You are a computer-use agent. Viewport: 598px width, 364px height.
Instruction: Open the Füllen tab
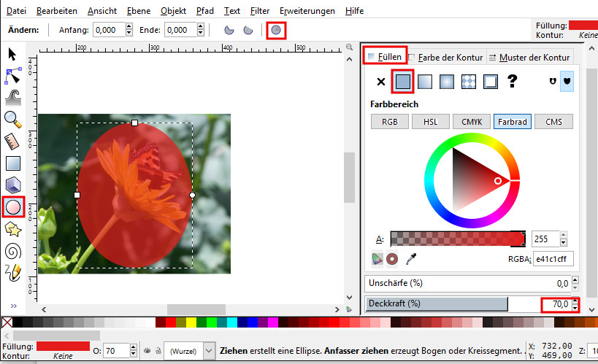coord(386,57)
